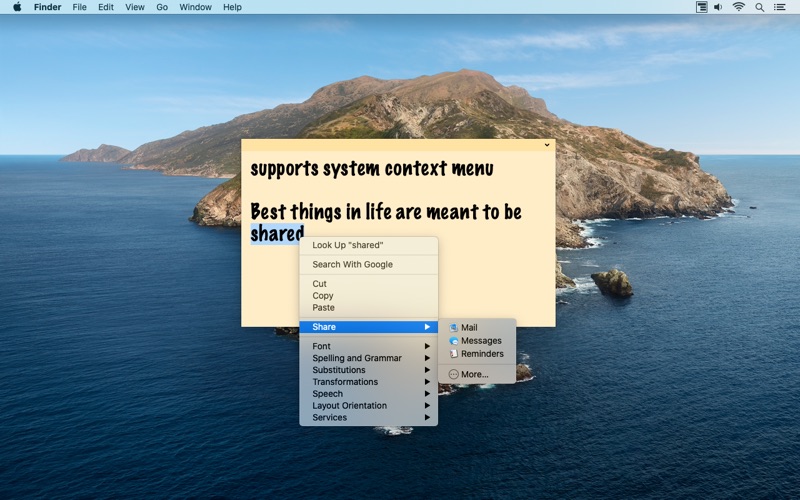Share selection via Messages

(x=477, y=341)
